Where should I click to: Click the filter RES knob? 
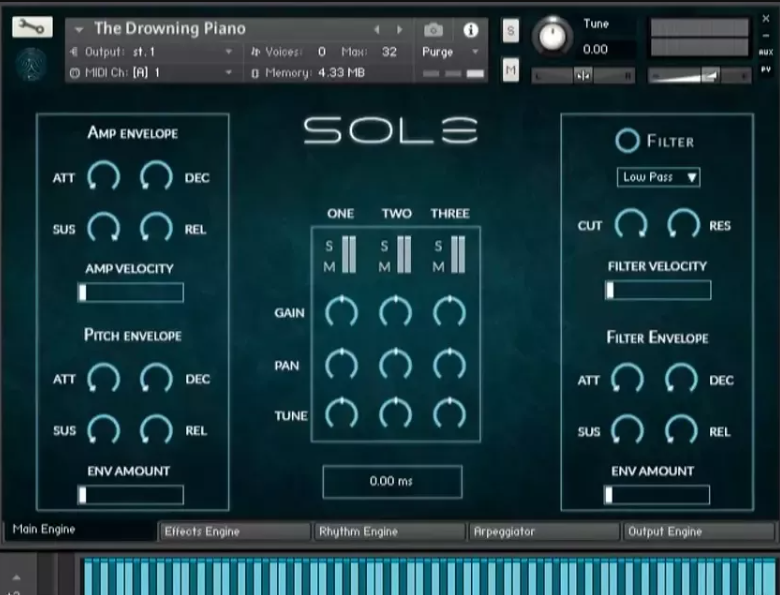(x=683, y=224)
